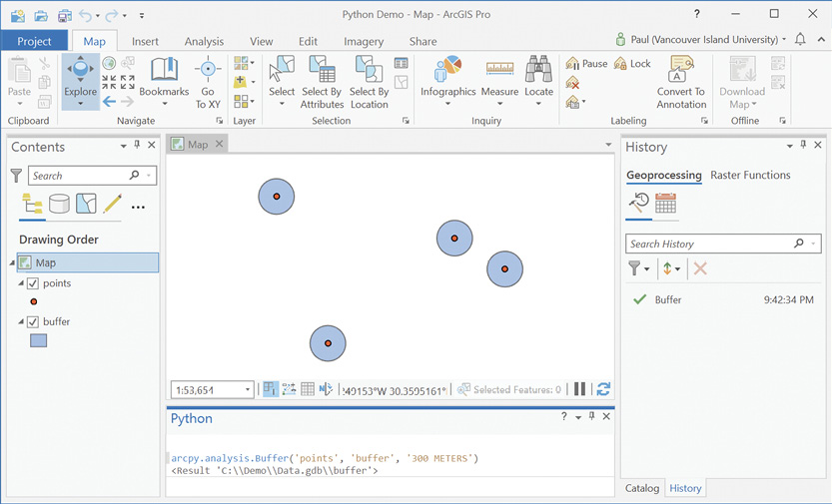The width and height of the screenshot is (832, 504).
Task: Open the Project tab
Action: coord(34,41)
